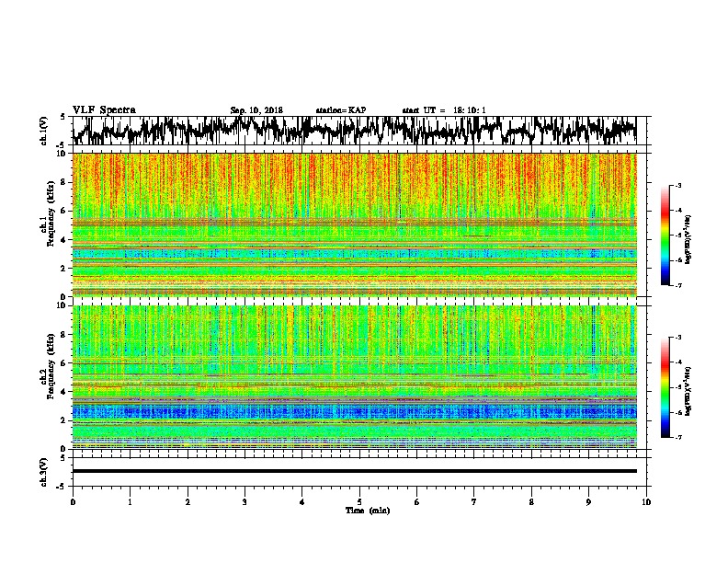Click the ch.1 frequency axis "8" tick label
The width and height of the screenshot is (728, 563).
pos(64,182)
